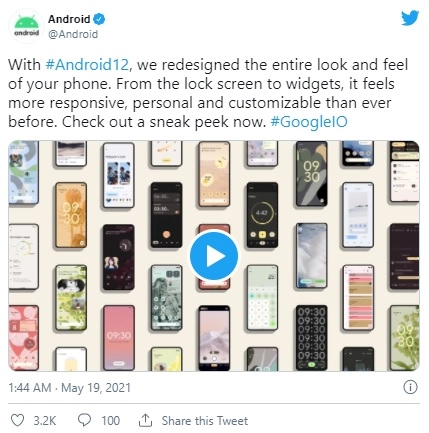Click the Android account name
Image resolution: width=429 pixels, height=433 pixels.
pyautogui.click(x=69, y=19)
